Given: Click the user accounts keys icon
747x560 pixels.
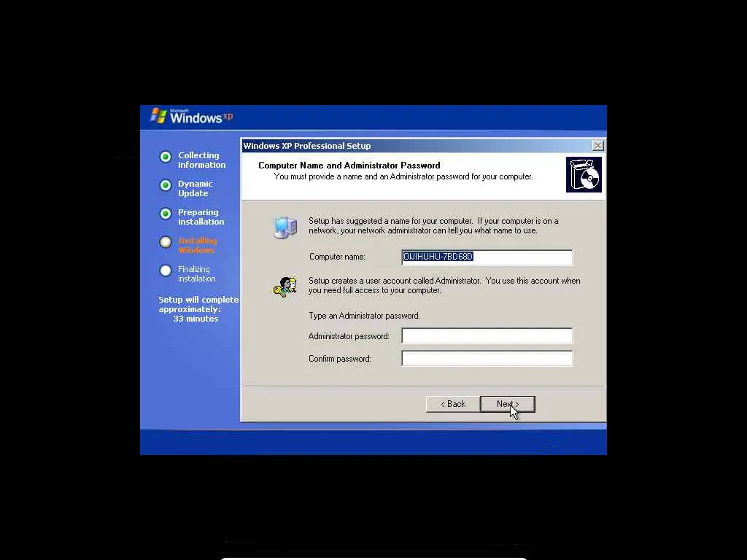Looking at the screenshot, I should [285, 287].
